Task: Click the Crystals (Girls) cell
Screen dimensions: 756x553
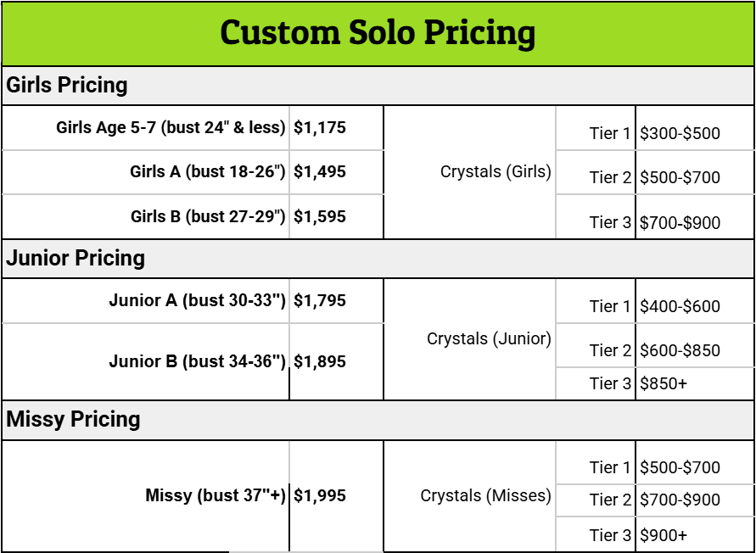Action: [496, 172]
